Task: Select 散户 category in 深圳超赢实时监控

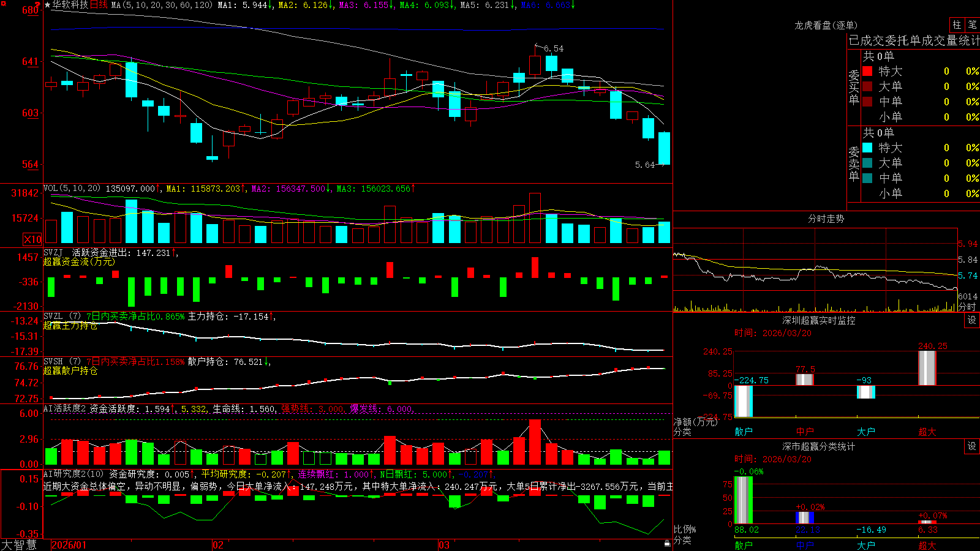Action: click(744, 432)
